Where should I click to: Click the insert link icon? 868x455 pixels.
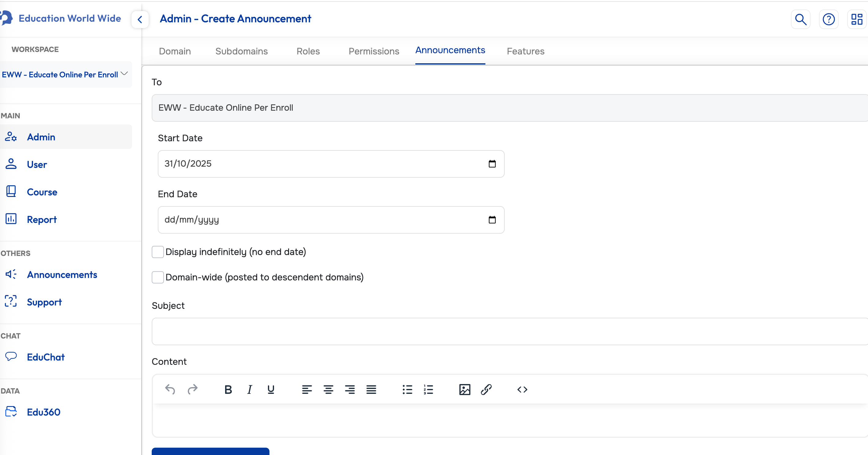coord(486,390)
